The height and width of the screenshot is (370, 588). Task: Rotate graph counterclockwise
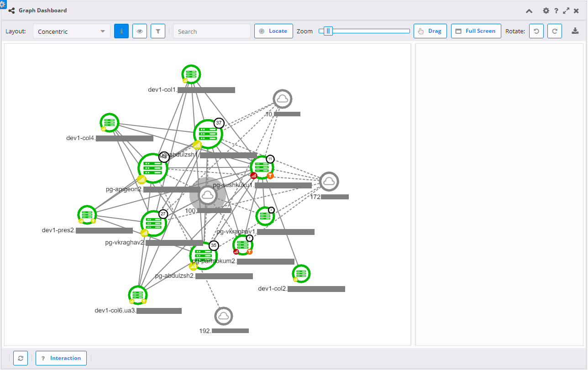point(536,31)
